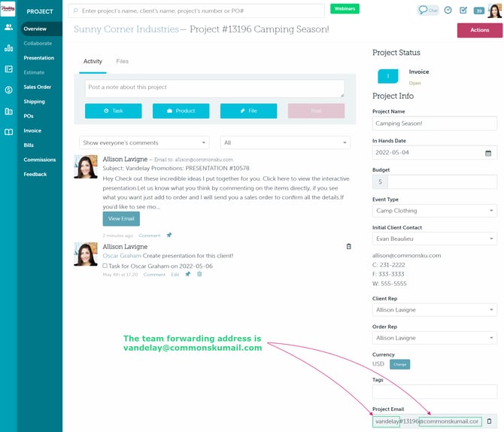The image size is (504, 432).
Task: Go to the Presentation menu item
Action: 38,58
